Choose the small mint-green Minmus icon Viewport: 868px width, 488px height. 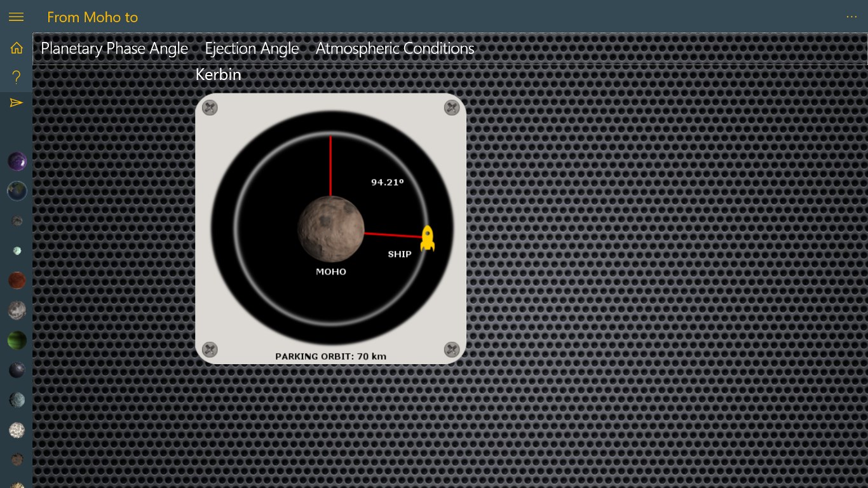[17, 251]
